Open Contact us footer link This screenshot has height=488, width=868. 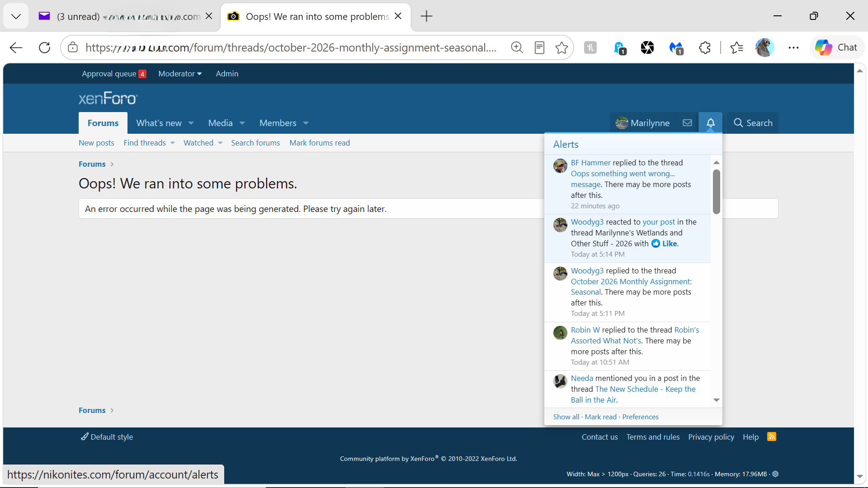tap(599, 437)
